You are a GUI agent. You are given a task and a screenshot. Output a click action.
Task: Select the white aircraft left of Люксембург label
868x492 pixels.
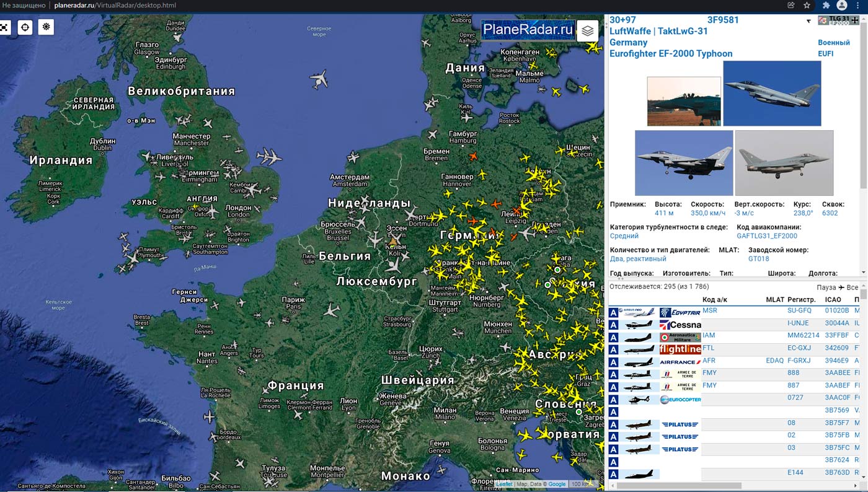pos(393,265)
